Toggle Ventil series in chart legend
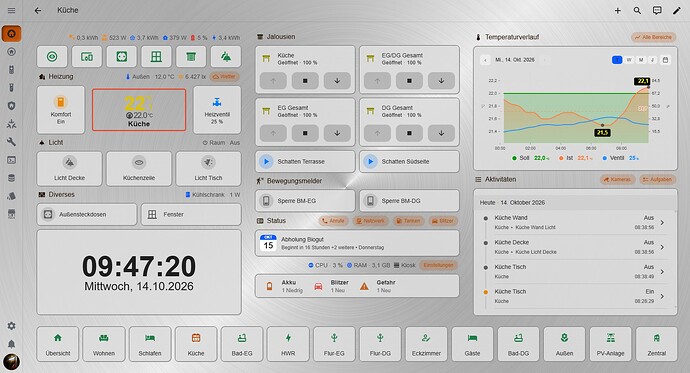The height and width of the screenshot is (373, 690). [x=620, y=158]
